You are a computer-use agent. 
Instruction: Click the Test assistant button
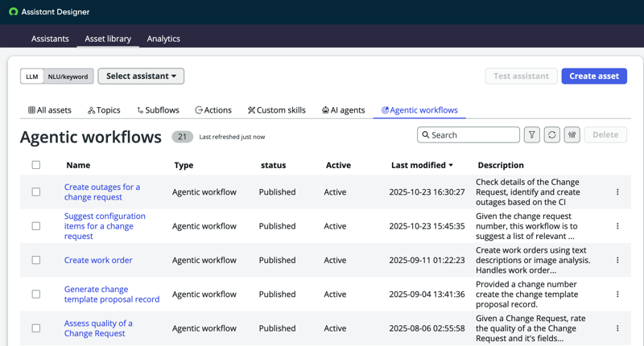[521, 76]
